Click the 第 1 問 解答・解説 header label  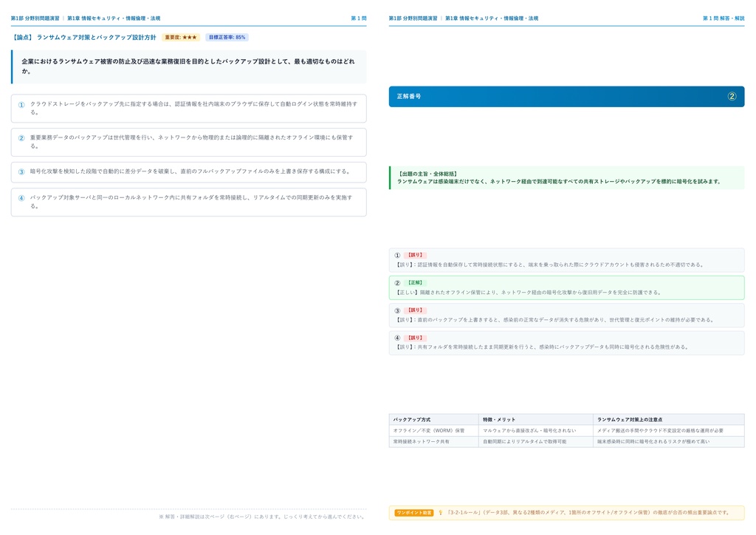click(724, 18)
